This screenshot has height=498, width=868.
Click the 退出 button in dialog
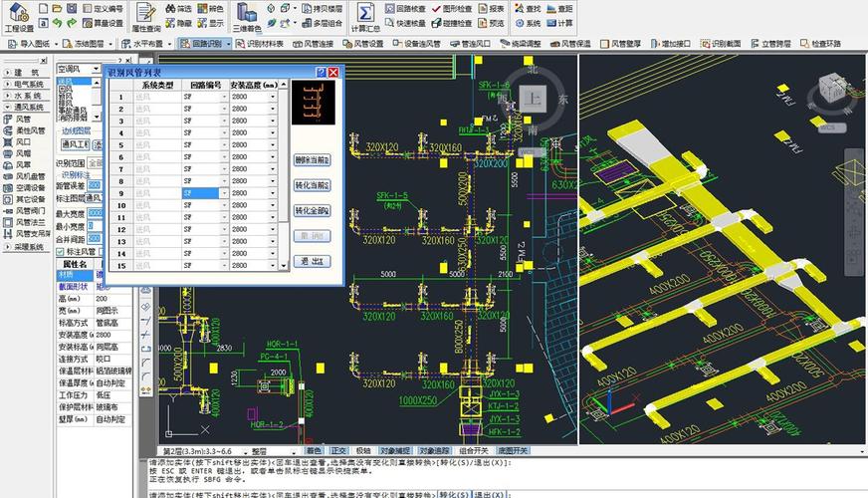tap(312, 261)
